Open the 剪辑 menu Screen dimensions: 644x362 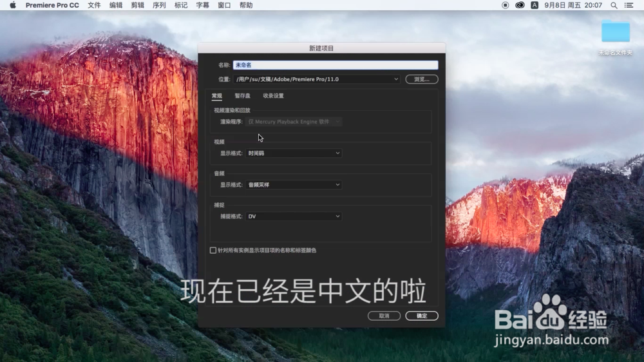click(x=138, y=5)
